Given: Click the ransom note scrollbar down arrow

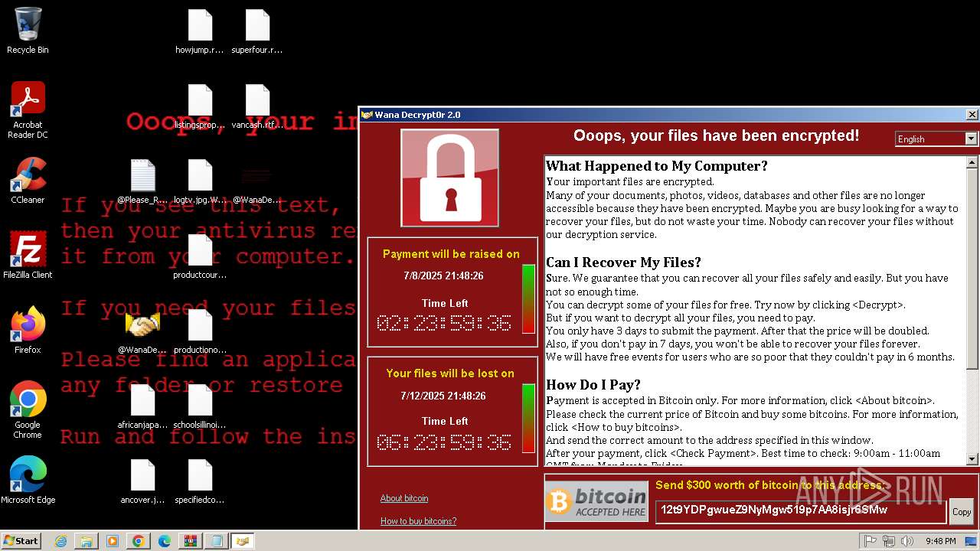Looking at the screenshot, I should coord(972,459).
